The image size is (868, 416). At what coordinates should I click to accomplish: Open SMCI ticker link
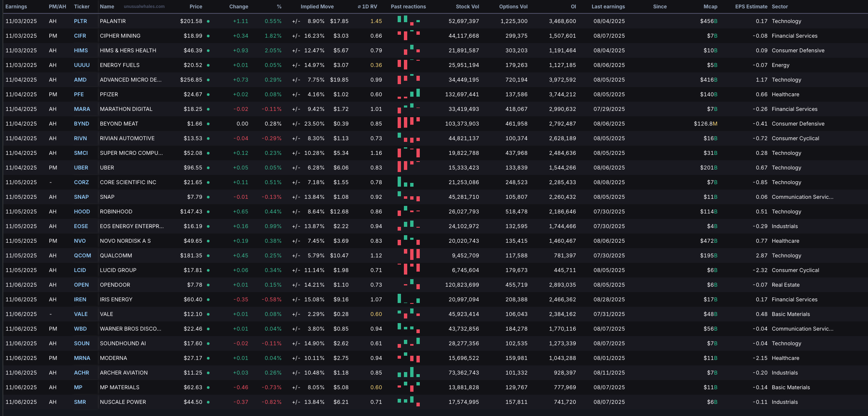coord(81,153)
